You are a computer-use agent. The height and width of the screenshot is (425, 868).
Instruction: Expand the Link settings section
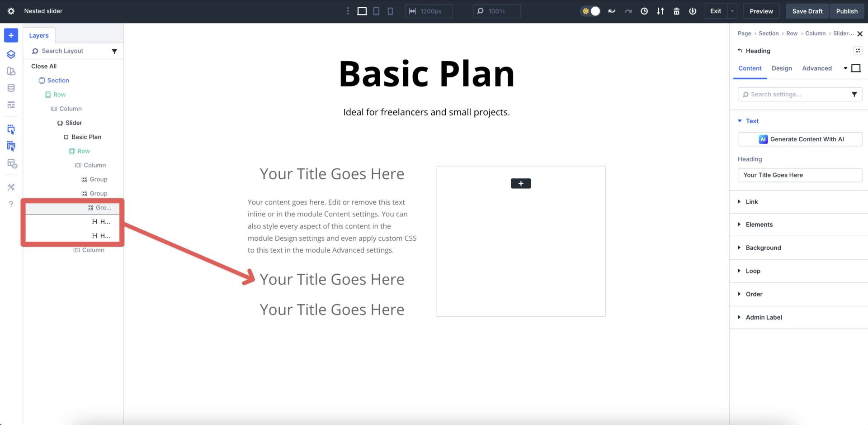pyautogui.click(x=751, y=202)
